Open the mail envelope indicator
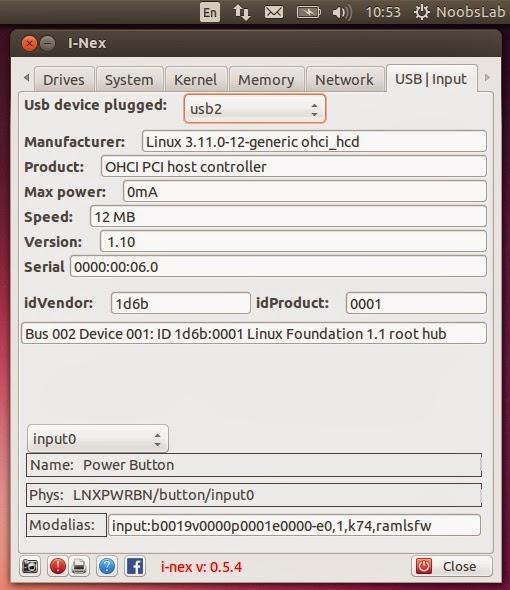Image resolution: width=510 pixels, height=590 pixels. (274, 12)
